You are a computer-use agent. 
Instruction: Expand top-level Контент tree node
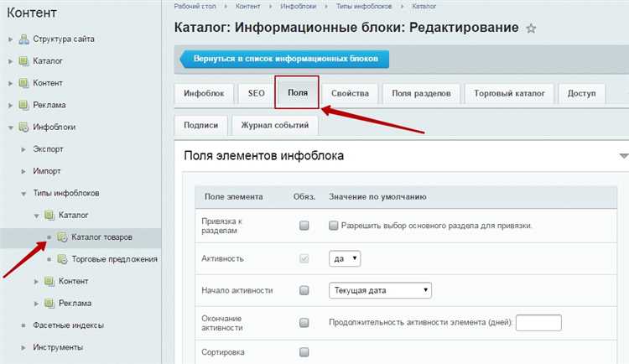click(x=10, y=84)
